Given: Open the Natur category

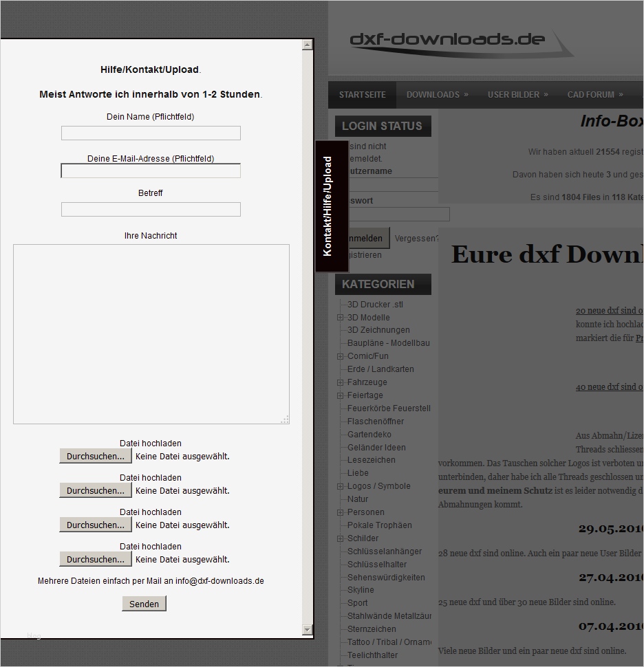Looking at the screenshot, I should click(358, 499).
